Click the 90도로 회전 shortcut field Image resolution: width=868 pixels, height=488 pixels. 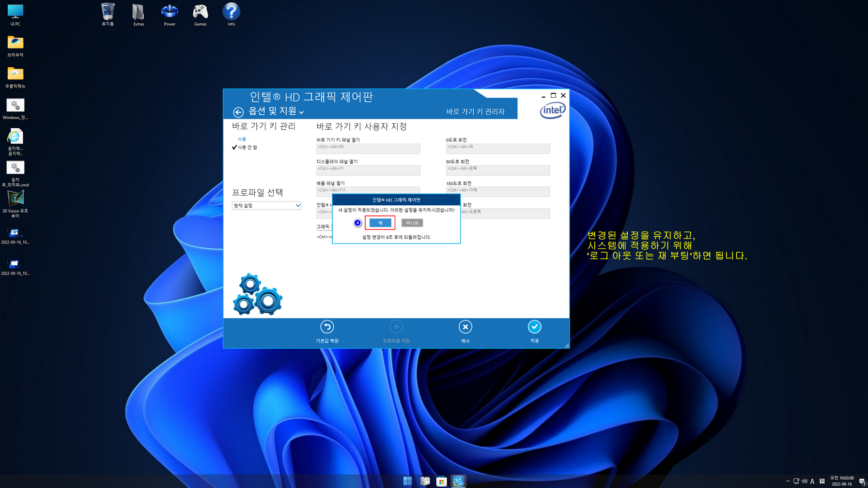(498, 170)
